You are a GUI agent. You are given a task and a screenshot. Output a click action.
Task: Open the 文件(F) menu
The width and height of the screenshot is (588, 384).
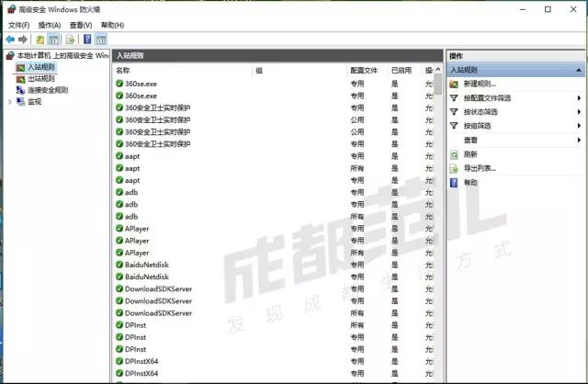[18, 25]
